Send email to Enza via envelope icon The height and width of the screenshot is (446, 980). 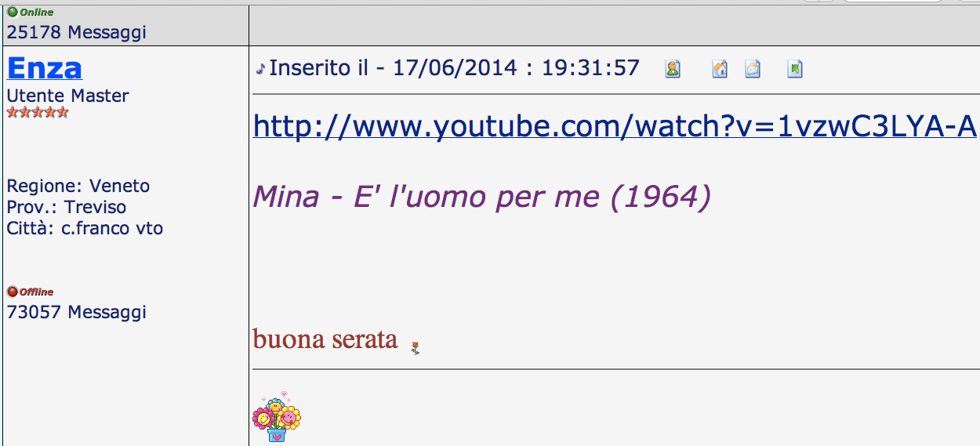[x=753, y=69]
